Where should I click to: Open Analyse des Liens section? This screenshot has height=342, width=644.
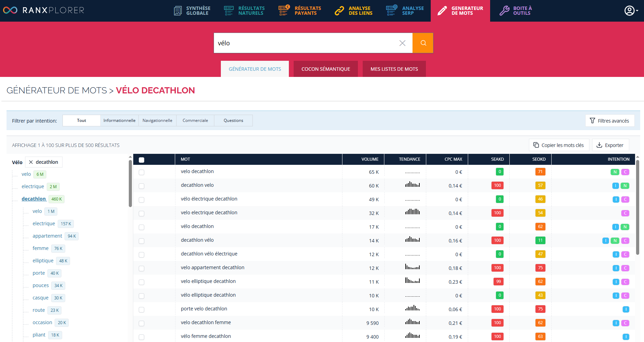(353, 11)
